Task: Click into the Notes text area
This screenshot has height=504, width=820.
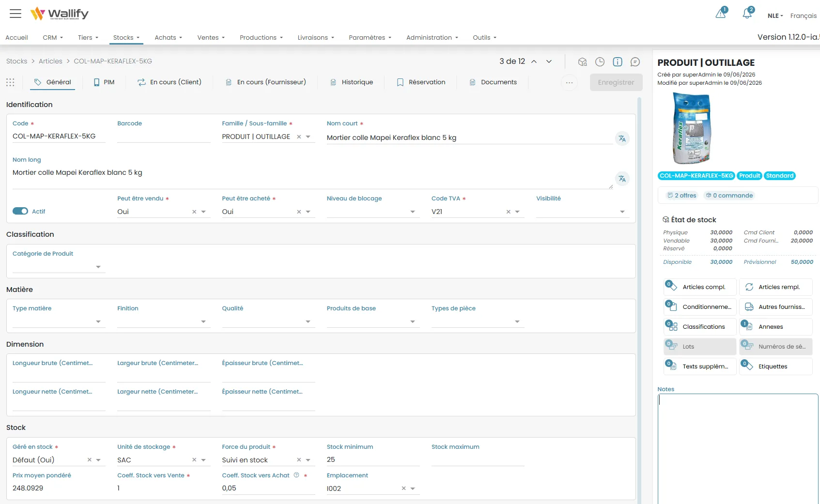Action: 738,449
